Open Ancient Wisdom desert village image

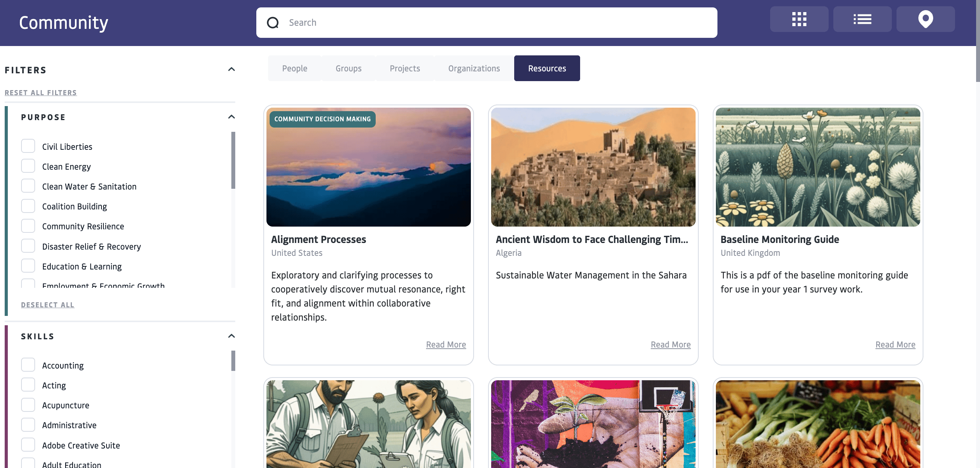[593, 167]
